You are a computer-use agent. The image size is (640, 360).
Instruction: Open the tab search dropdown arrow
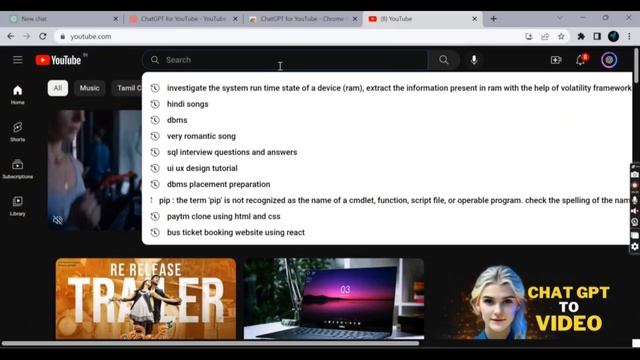point(560,18)
